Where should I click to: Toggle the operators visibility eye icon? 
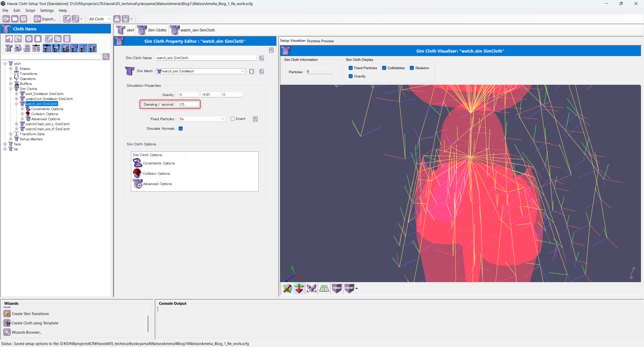(56, 48)
